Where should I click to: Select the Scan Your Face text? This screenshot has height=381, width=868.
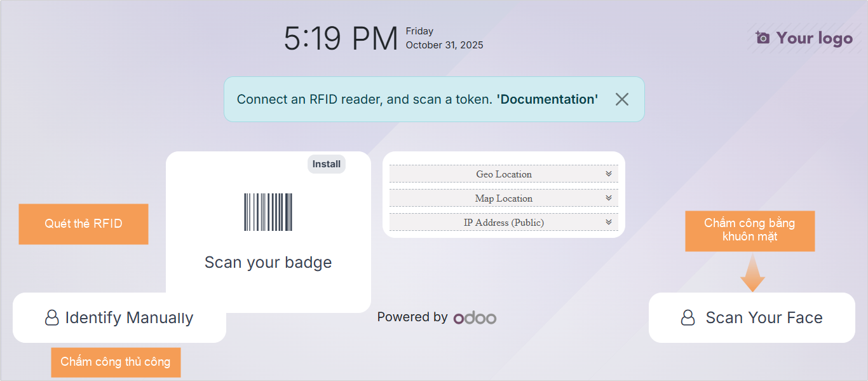click(x=764, y=318)
